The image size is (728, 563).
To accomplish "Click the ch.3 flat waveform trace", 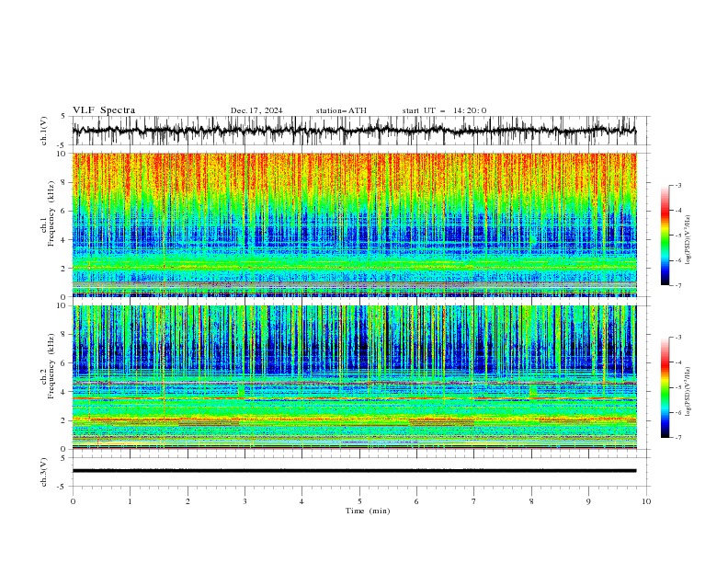I will coord(354,471).
